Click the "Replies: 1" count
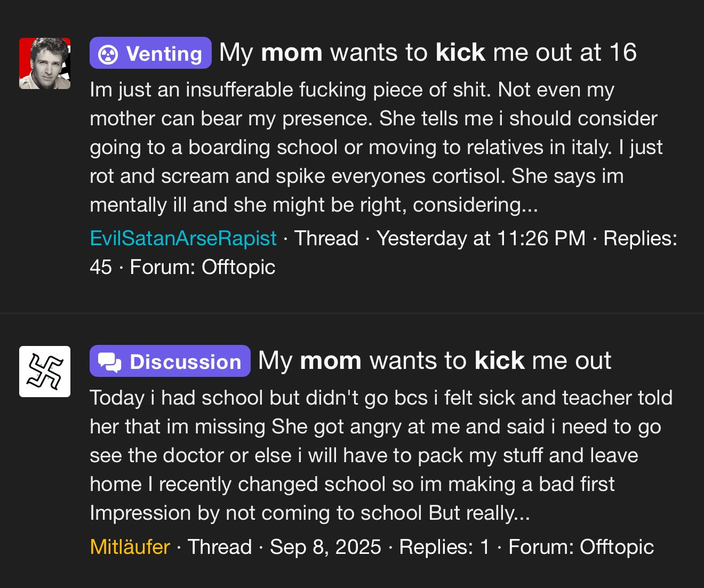The width and height of the screenshot is (704, 588). click(x=444, y=546)
